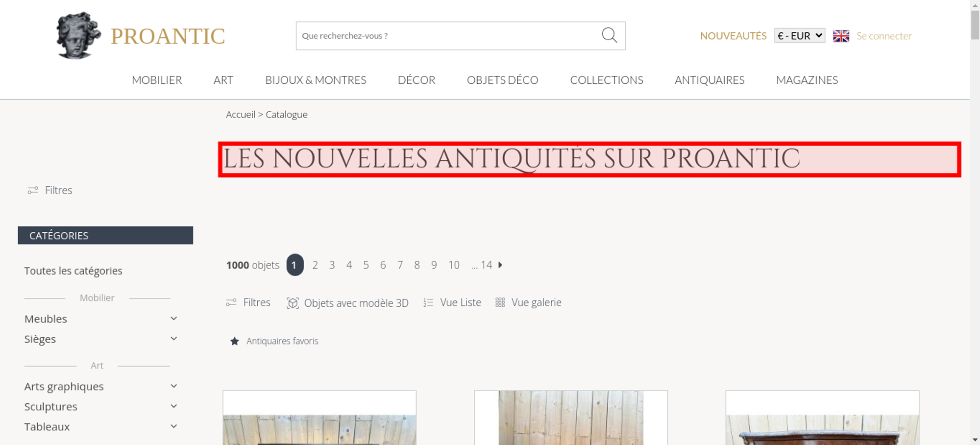Screen dimensions: 980x445
Task: Open the MOBILIER menu
Action: click(157, 80)
